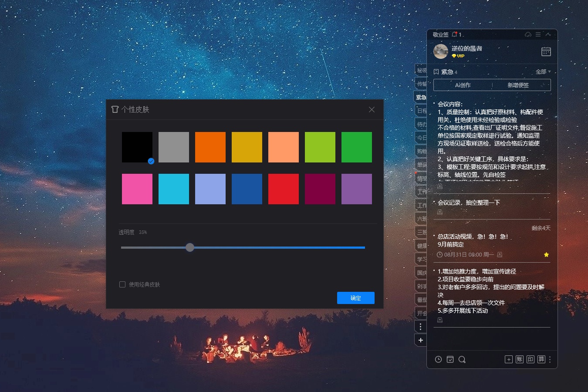588x392 pixels.
Task: Click the 个性皮肤 shirt icon in the dialog title
Action: pyautogui.click(x=115, y=109)
